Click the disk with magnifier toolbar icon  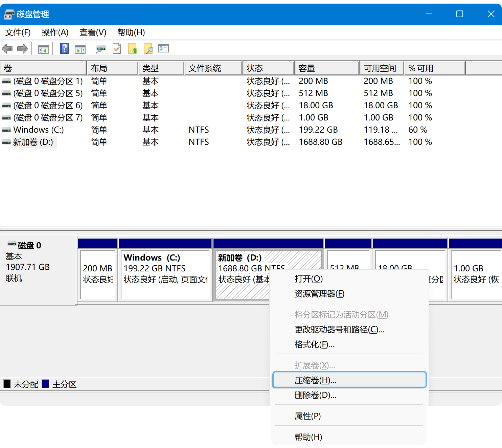[x=100, y=49]
